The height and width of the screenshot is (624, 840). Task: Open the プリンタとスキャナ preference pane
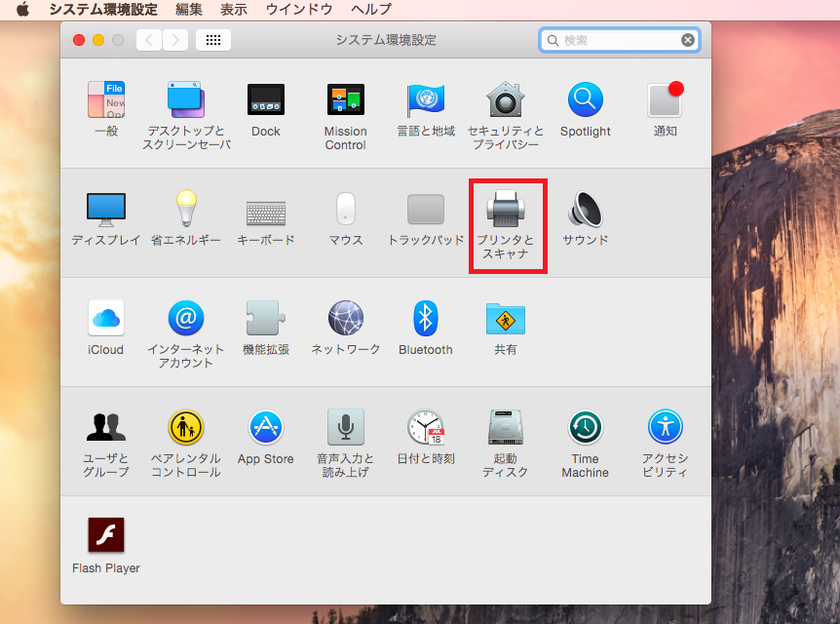point(506,209)
